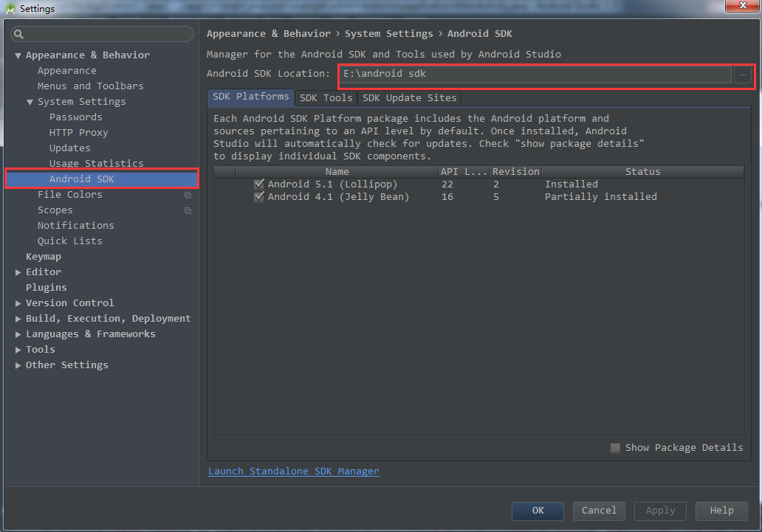Sort by Status column header
The height and width of the screenshot is (532, 762).
tap(643, 172)
